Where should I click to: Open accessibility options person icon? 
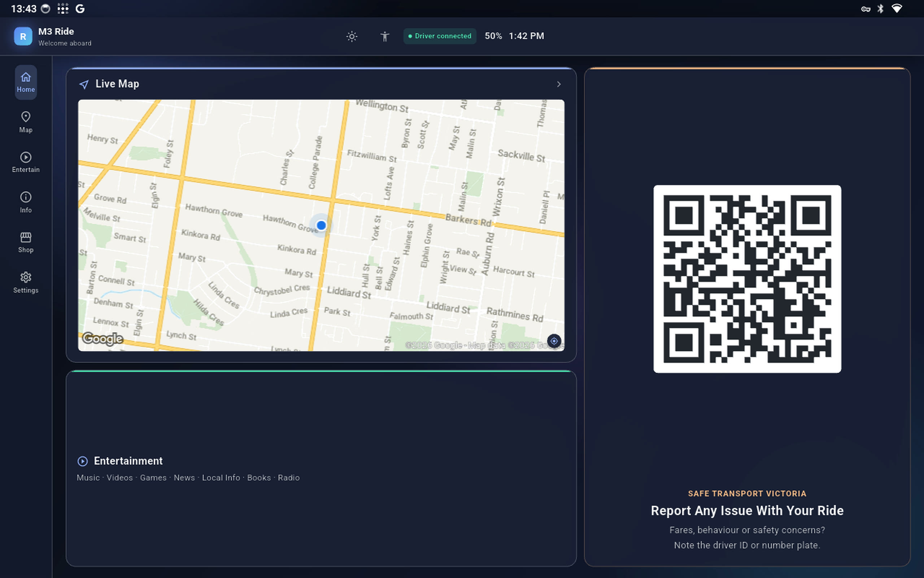click(x=384, y=36)
